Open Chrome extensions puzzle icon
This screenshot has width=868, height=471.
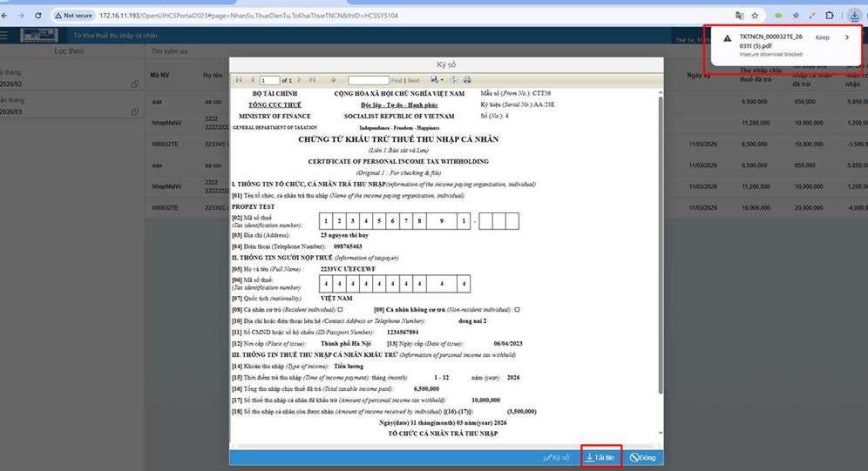(829, 16)
